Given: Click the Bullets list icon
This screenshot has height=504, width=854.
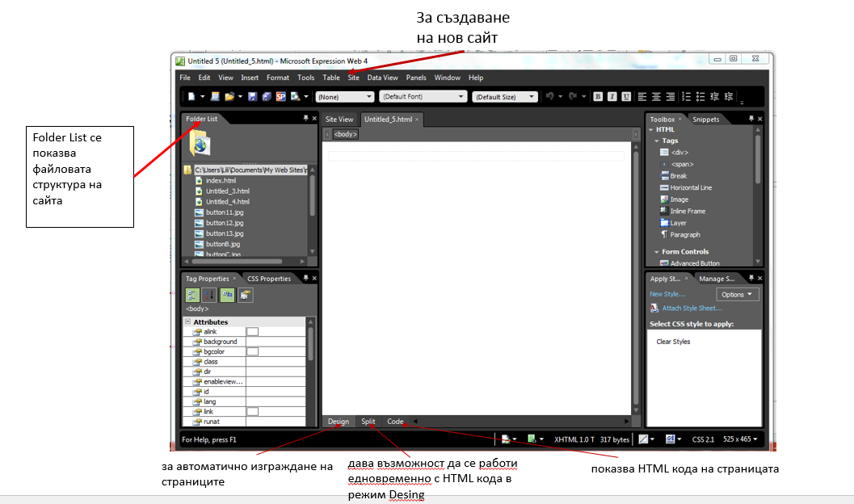Looking at the screenshot, I should point(700,96).
